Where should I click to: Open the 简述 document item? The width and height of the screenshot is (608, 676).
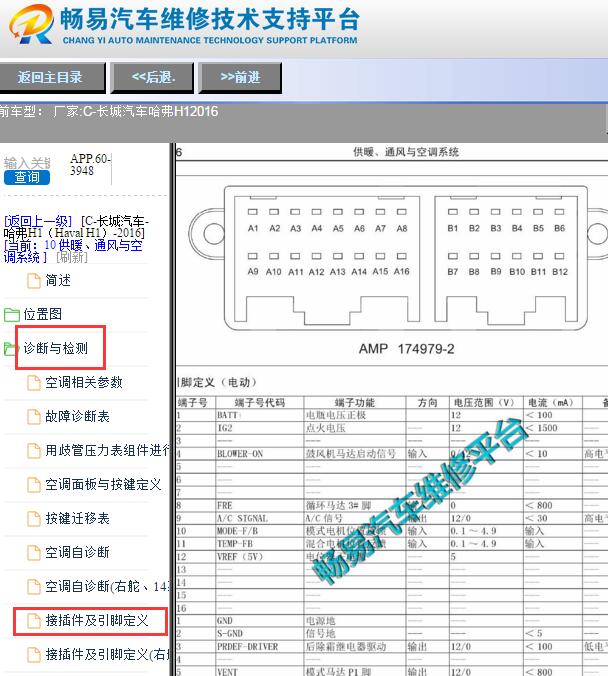(58, 281)
